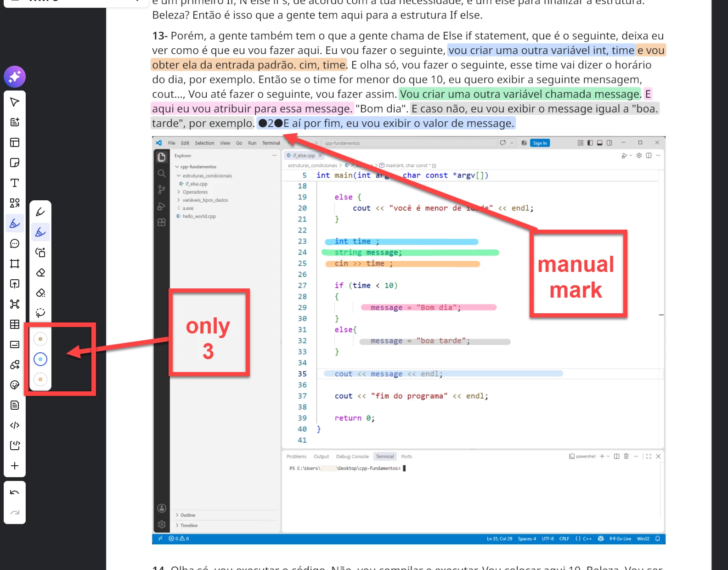Select the highlighter in the pen submenu

40,232
